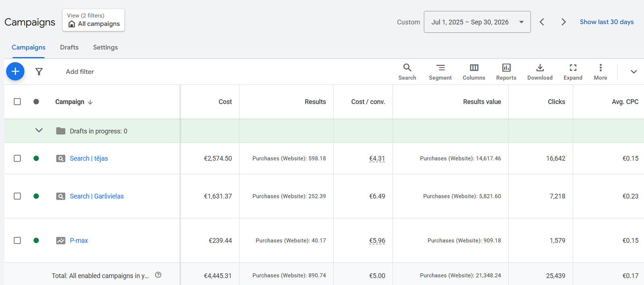
Task: Sort by the Cost column header
Action: tap(225, 102)
